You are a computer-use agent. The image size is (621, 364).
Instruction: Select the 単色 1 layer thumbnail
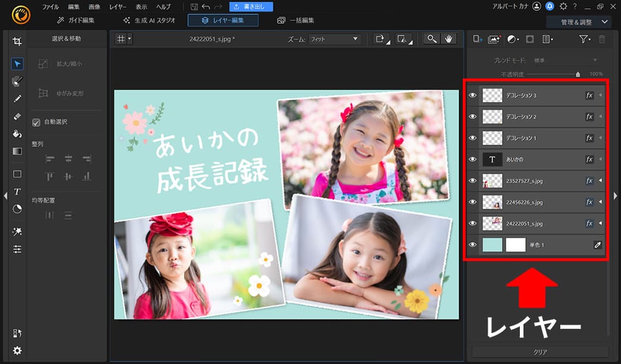click(x=493, y=244)
